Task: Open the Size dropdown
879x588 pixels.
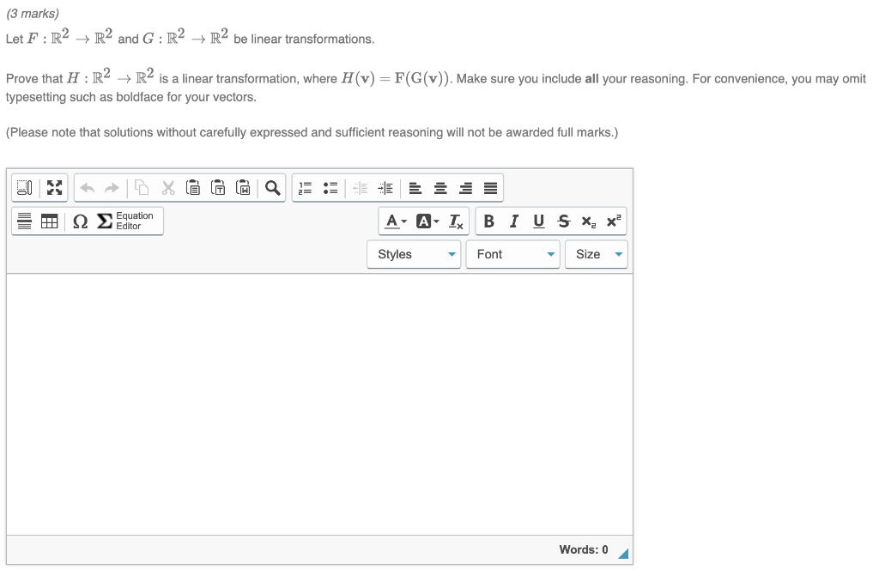Action: coord(597,254)
